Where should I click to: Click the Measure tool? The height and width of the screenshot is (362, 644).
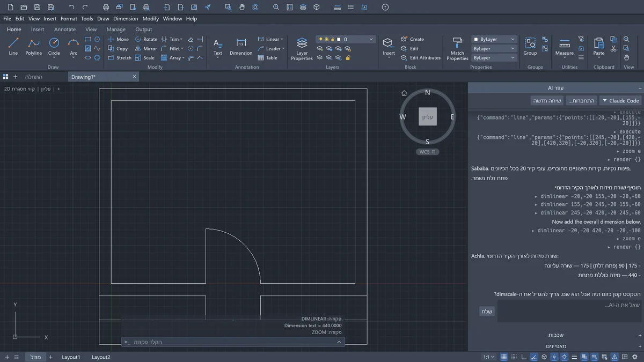565,46
